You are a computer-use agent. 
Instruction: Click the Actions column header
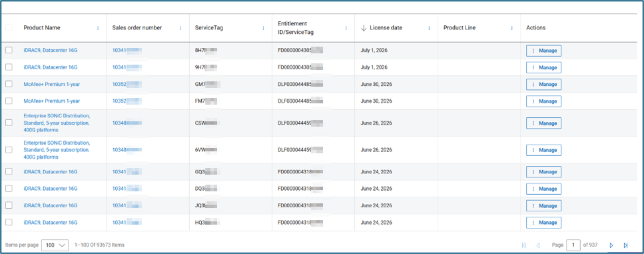536,27
